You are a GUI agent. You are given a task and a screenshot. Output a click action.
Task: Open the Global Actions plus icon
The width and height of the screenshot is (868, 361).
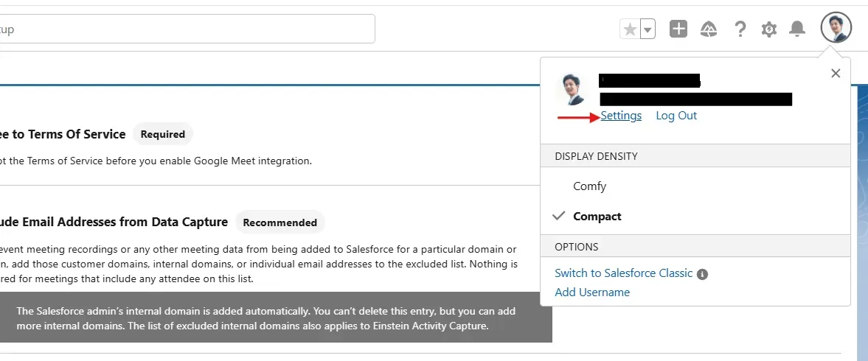678,29
